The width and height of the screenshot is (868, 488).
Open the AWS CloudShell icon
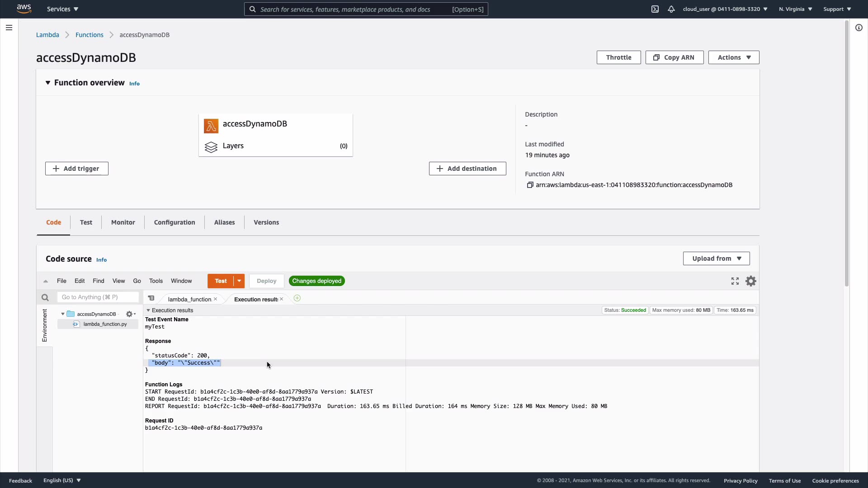(655, 9)
